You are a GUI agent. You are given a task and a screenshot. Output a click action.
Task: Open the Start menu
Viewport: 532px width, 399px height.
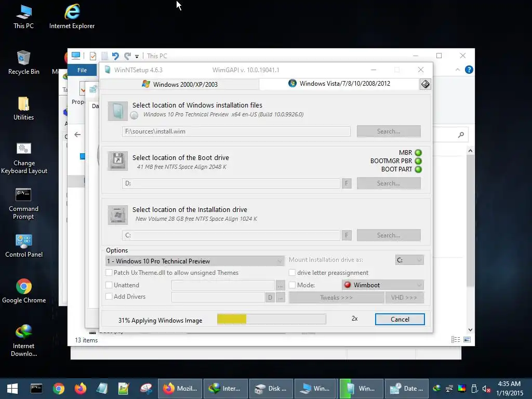click(12, 389)
